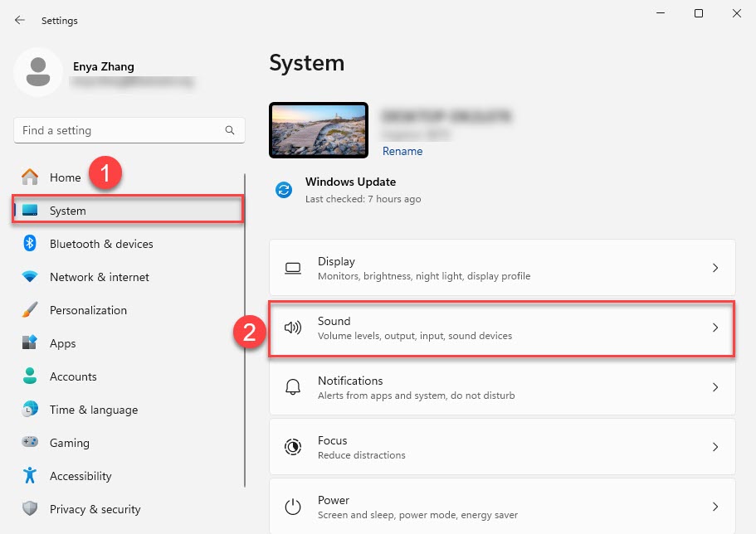Click the Bluetooth icon in sidebar
This screenshot has height=534, width=756.
(30, 244)
